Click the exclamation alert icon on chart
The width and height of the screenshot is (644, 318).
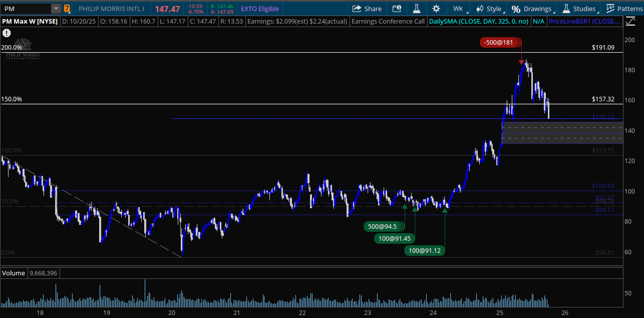(6, 33)
